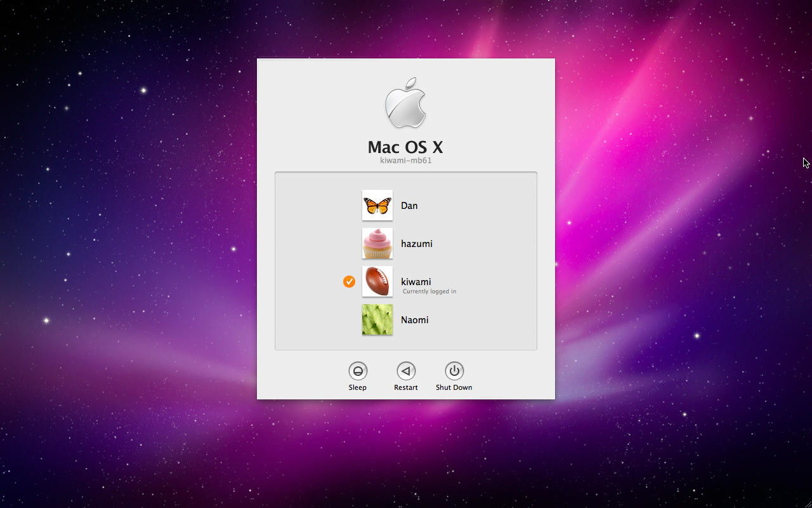Choose the user name "kiwami"
The image size is (812, 508).
click(416, 282)
